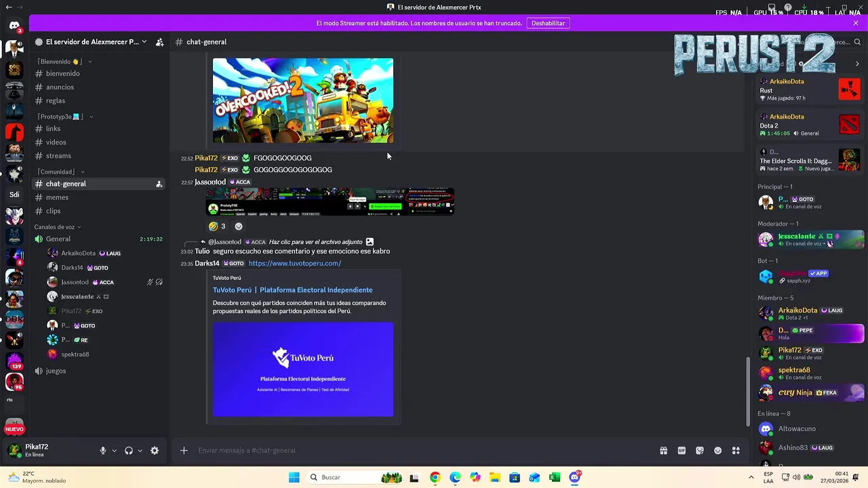The width and height of the screenshot is (868, 488).
Task: Click the Windows Start button
Action: pos(294,477)
